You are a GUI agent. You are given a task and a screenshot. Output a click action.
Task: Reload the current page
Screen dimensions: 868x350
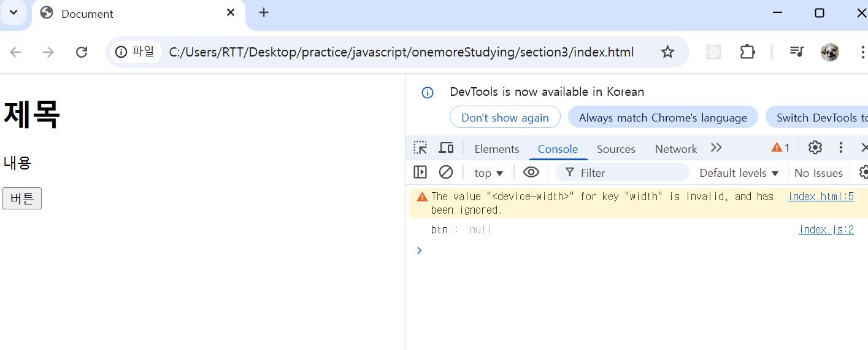(x=82, y=52)
